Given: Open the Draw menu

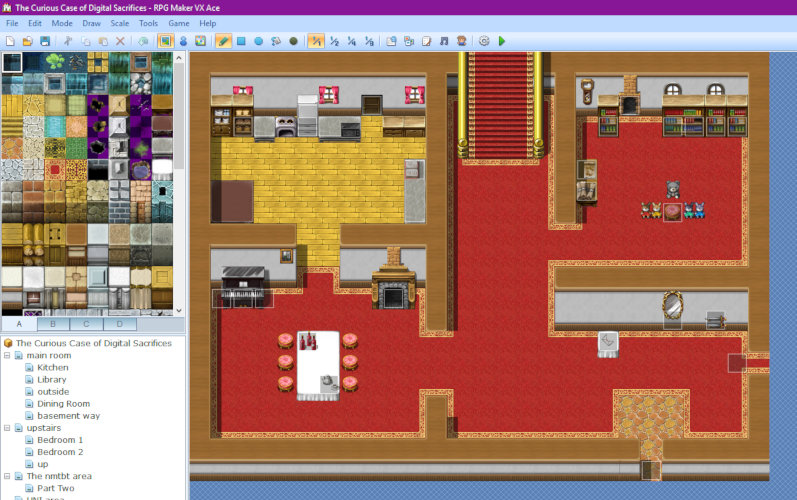Looking at the screenshot, I should pos(91,23).
